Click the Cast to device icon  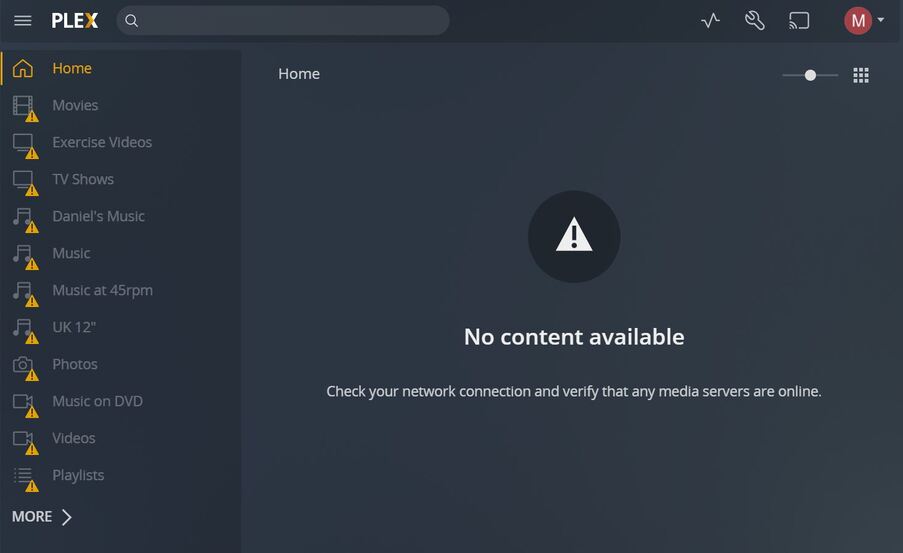[x=799, y=21]
